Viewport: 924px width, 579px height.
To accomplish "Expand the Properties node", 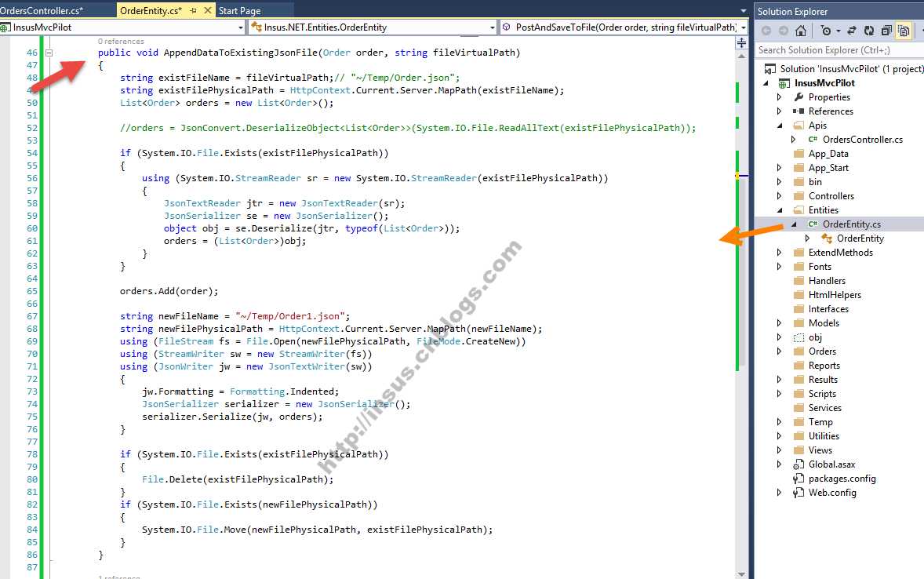I will coord(779,97).
